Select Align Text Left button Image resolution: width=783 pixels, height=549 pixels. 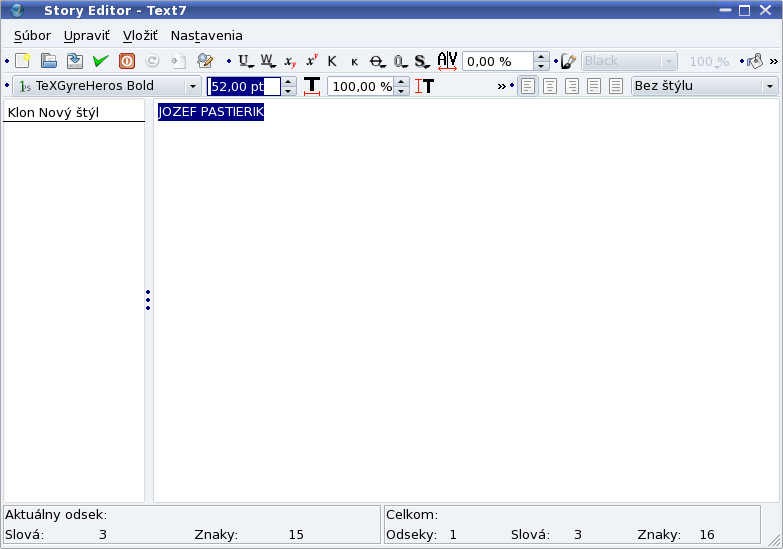pyautogui.click(x=528, y=86)
